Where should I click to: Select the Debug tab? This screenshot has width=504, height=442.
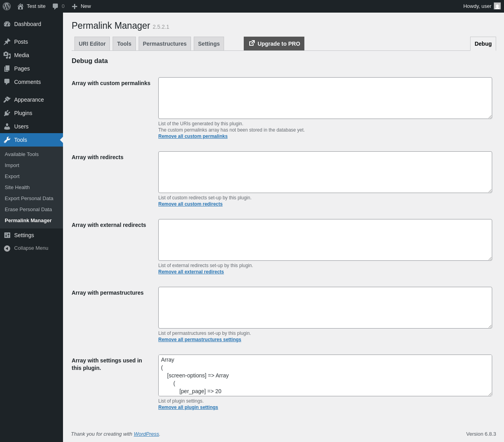pyautogui.click(x=483, y=44)
